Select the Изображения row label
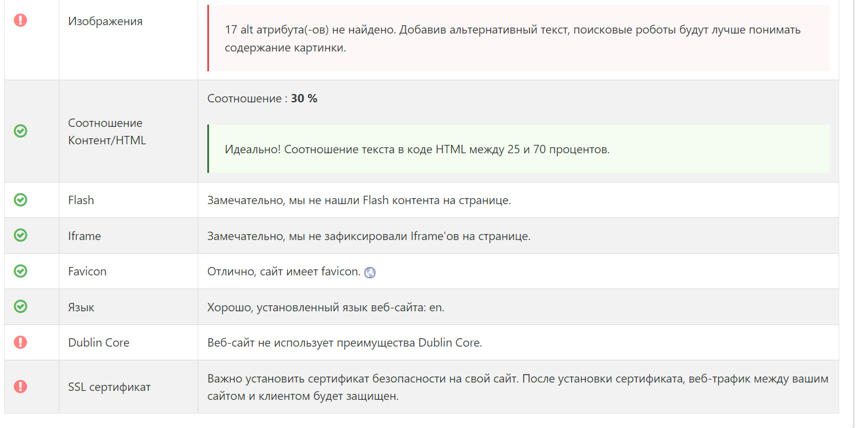This screenshot has height=428, width=868. click(x=105, y=21)
